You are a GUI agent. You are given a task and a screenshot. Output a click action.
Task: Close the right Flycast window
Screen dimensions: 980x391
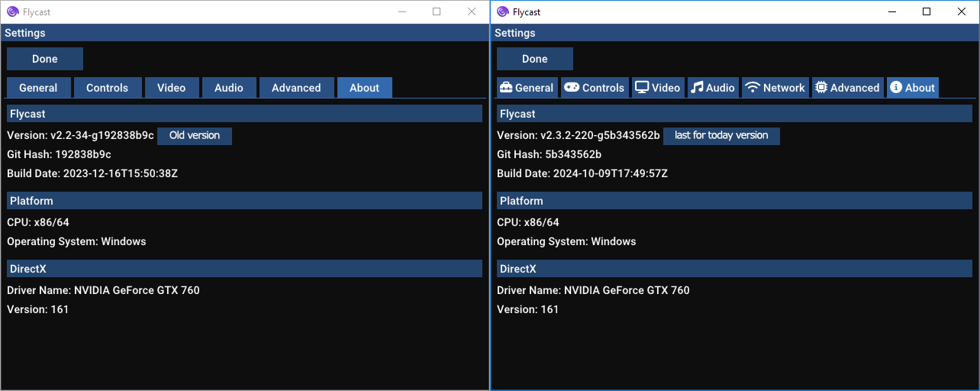(962, 11)
